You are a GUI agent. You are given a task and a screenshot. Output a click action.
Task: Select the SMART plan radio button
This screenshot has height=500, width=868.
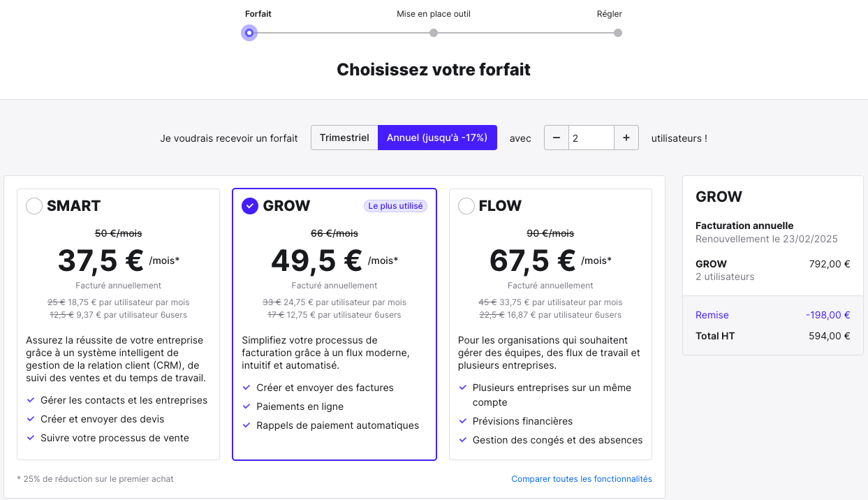34,206
